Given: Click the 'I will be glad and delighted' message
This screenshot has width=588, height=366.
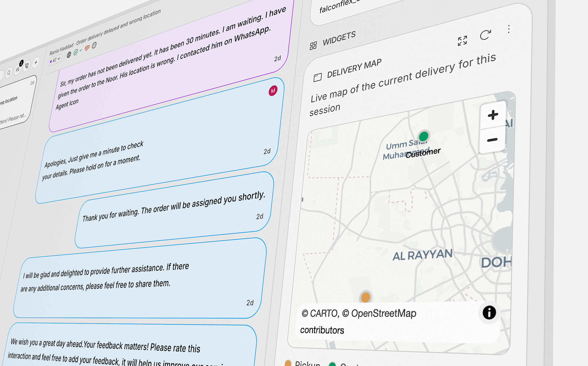Looking at the screenshot, I should click(140, 278).
